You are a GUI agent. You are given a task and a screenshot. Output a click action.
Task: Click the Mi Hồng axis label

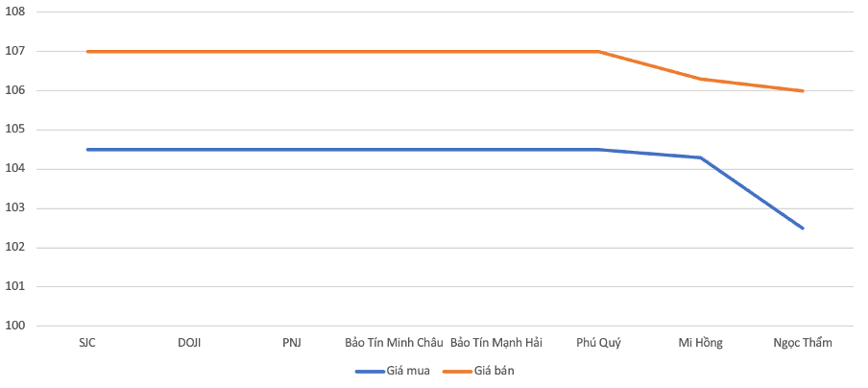(701, 343)
